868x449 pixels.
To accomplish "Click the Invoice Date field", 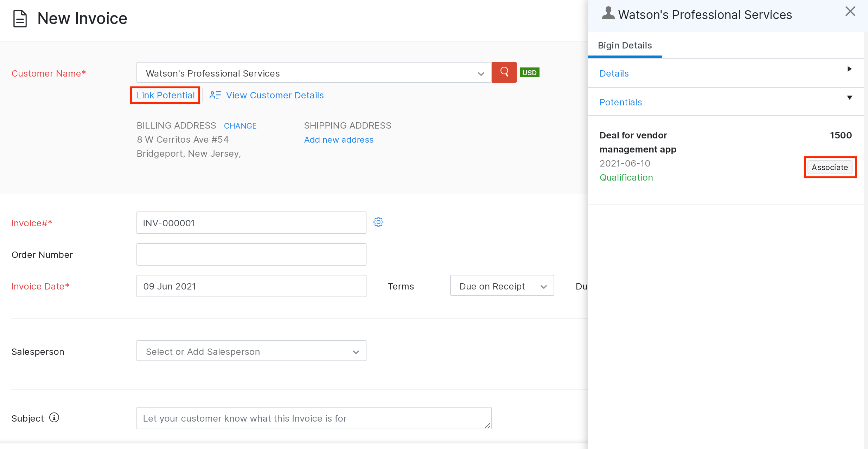I will (x=251, y=286).
